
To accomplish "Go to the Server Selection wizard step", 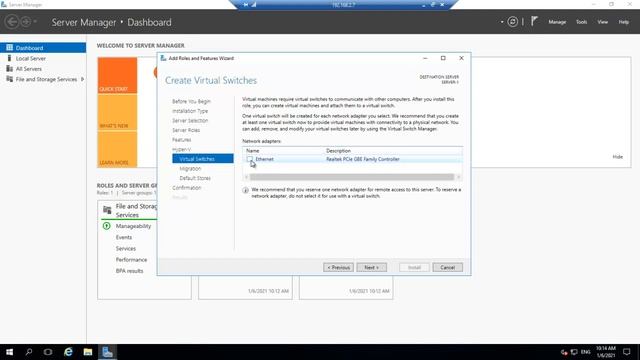I will coord(190,121).
